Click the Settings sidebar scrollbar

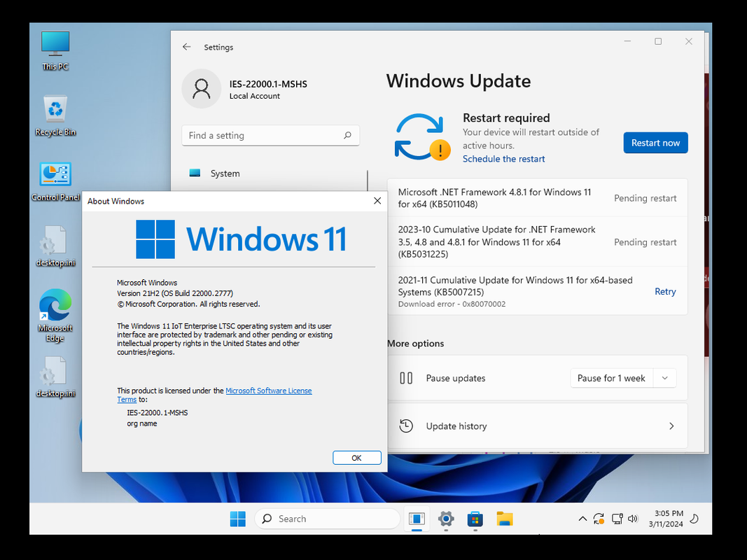tap(368, 181)
